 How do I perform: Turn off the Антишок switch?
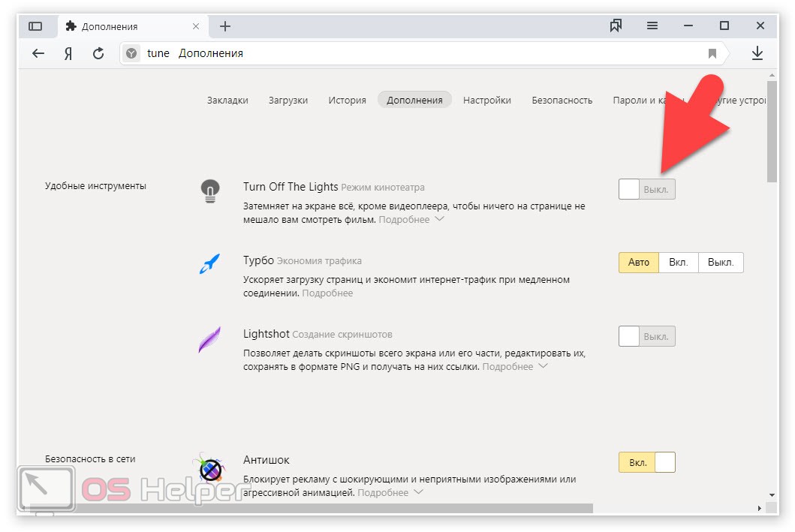click(647, 462)
